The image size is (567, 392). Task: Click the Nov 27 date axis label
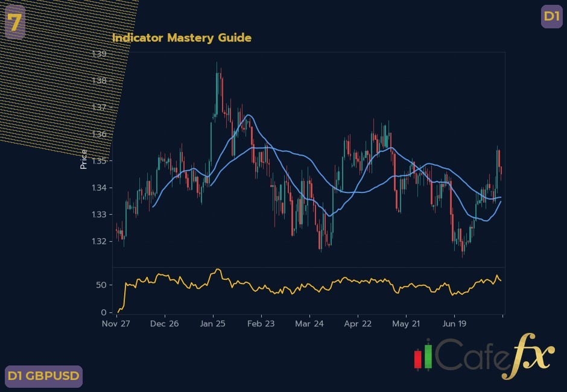(116, 324)
